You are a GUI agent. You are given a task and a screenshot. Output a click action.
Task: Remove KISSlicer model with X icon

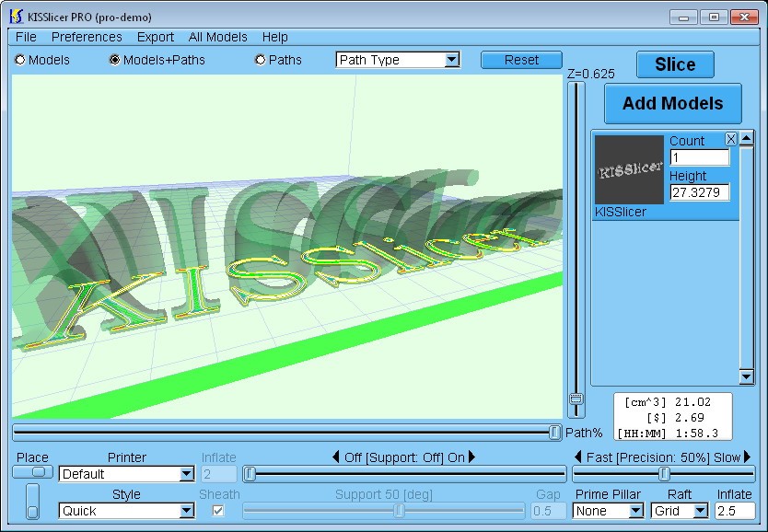(731, 139)
